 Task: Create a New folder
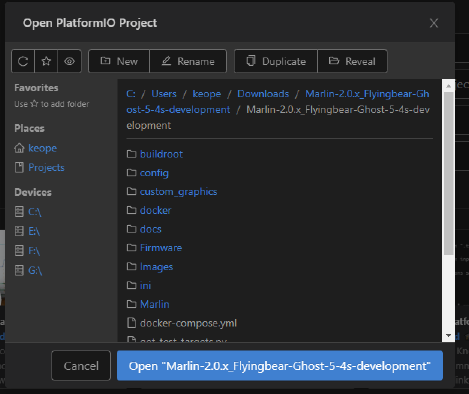(x=119, y=61)
